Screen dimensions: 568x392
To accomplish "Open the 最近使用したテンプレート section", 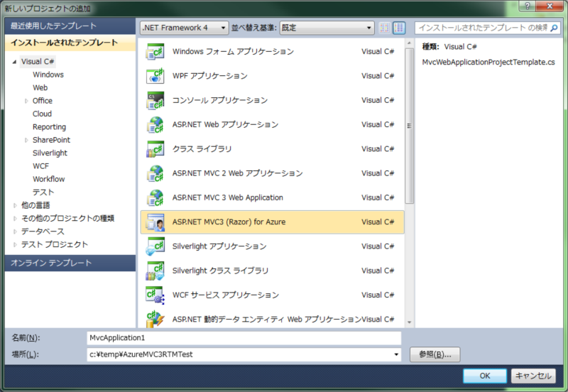I will (x=70, y=26).
